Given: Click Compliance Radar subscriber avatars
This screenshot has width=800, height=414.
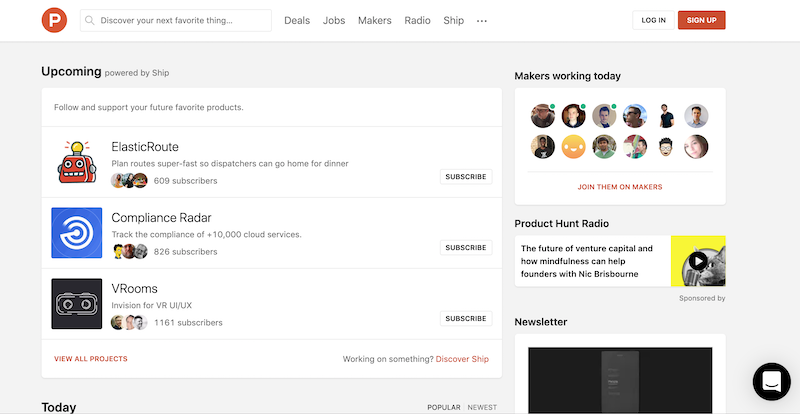Looking at the screenshot, I should [130, 252].
